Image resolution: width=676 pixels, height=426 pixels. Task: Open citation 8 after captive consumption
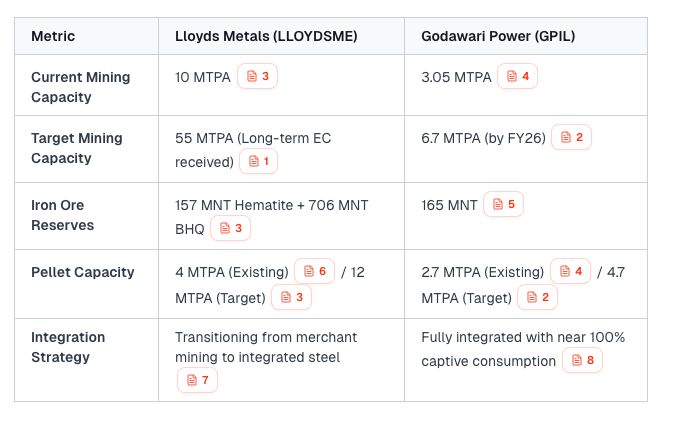(x=583, y=361)
